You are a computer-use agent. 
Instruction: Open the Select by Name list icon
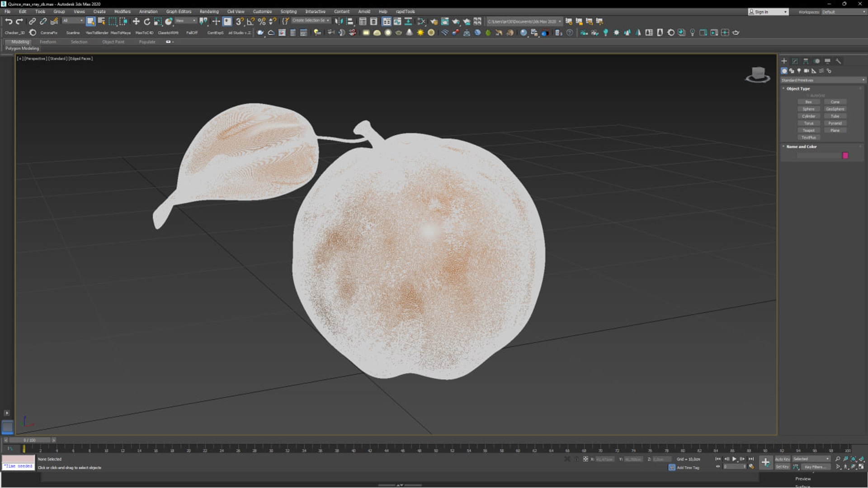[101, 21]
